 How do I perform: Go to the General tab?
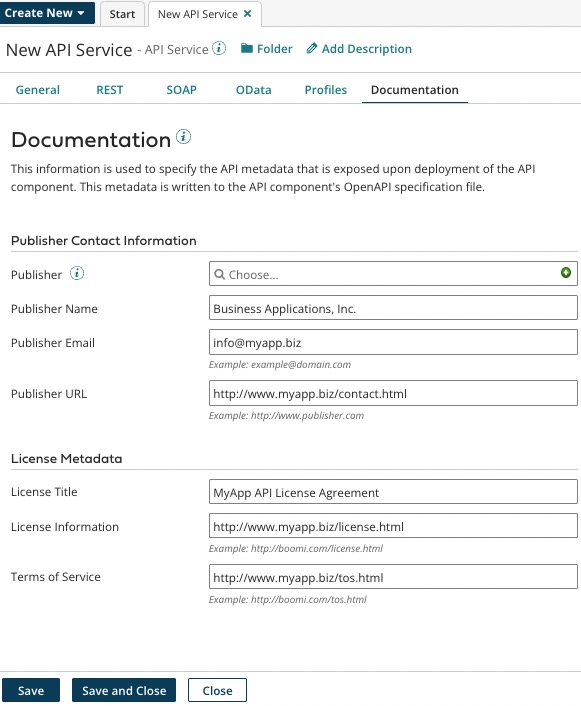pyautogui.click(x=37, y=90)
